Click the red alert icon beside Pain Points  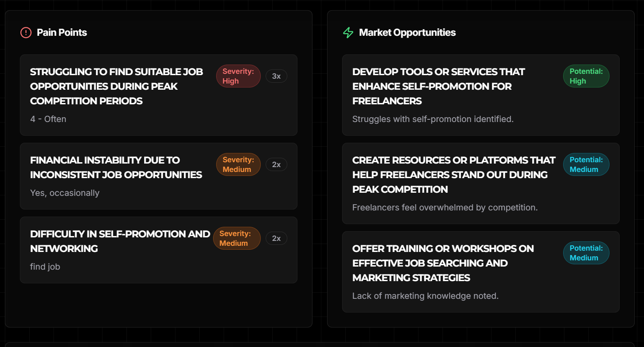(26, 32)
